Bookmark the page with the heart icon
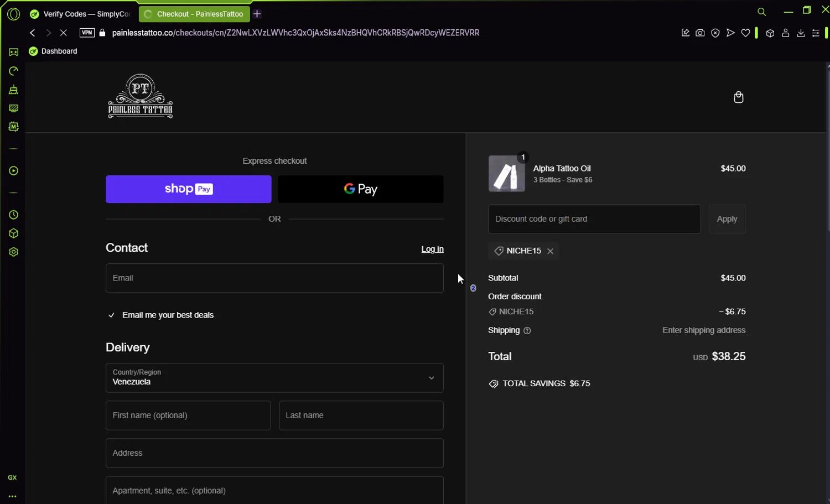 (746, 33)
